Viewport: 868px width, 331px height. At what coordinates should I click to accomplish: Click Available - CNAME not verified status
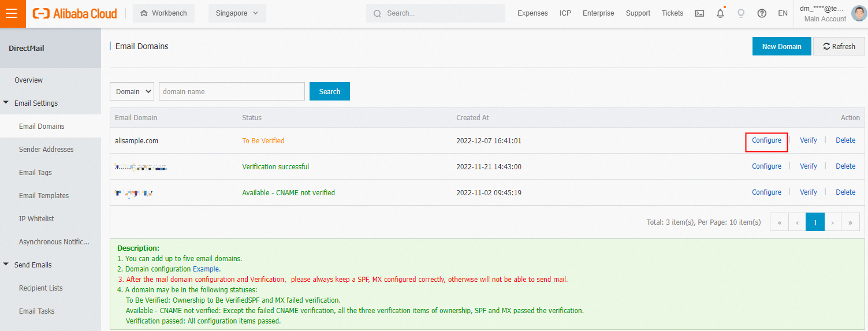coord(288,192)
